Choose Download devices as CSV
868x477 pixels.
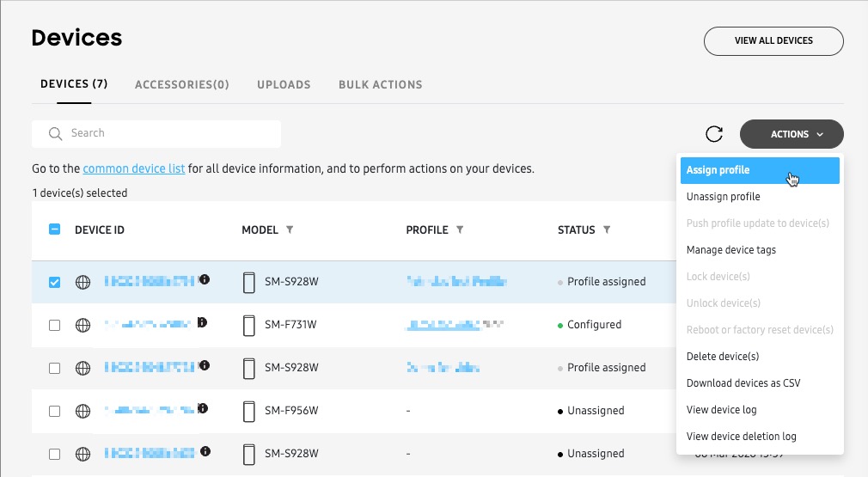pos(760,383)
